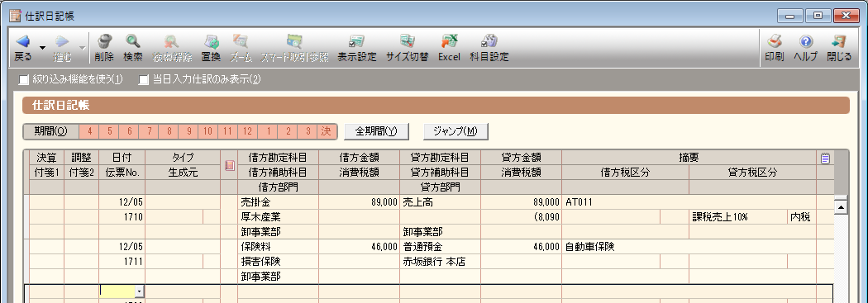868x303 pixels.
Task: Enable 絞り込み機能を使う checkbox
Action: 23,80
